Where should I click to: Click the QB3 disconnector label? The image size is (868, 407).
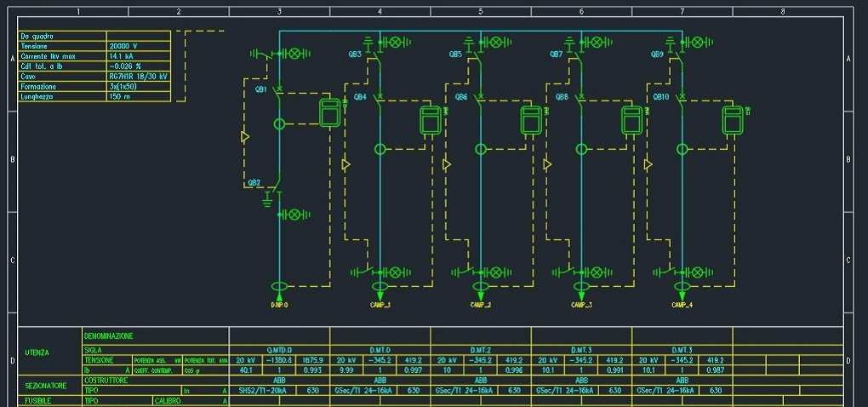click(355, 54)
